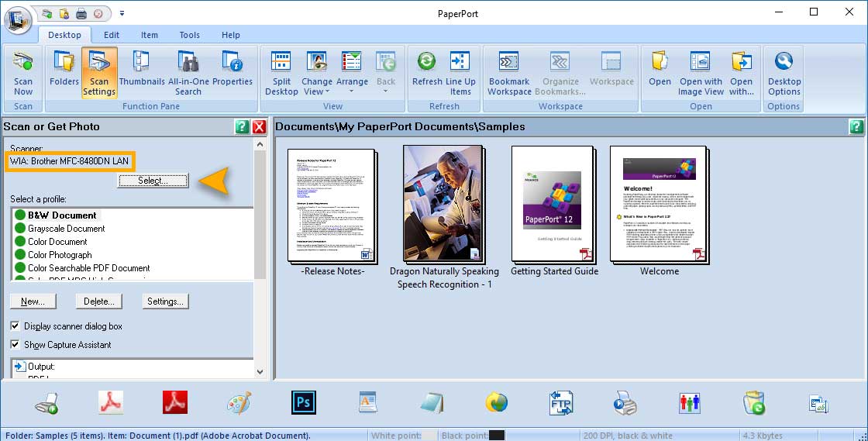
Task: Click the globe browser icon in Send To bar
Action: [497, 403]
